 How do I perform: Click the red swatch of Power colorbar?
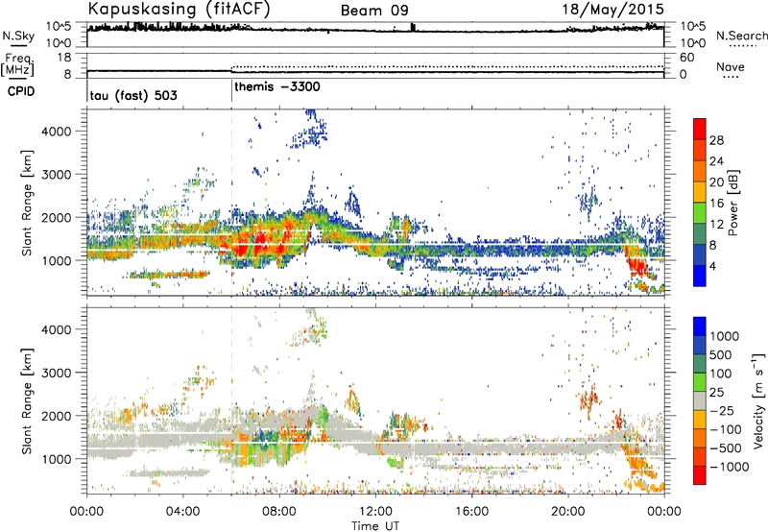coord(700,129)
